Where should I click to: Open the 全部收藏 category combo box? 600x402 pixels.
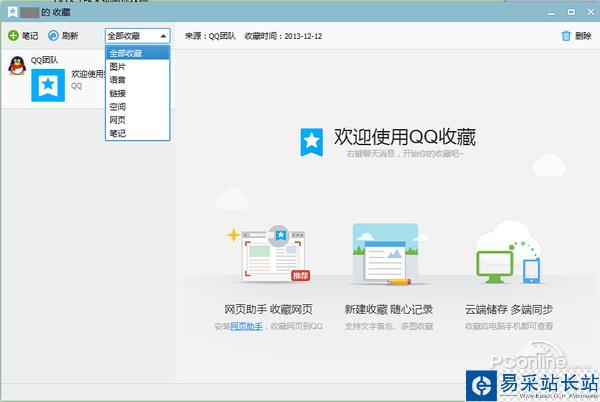click(x=137, y=36)
